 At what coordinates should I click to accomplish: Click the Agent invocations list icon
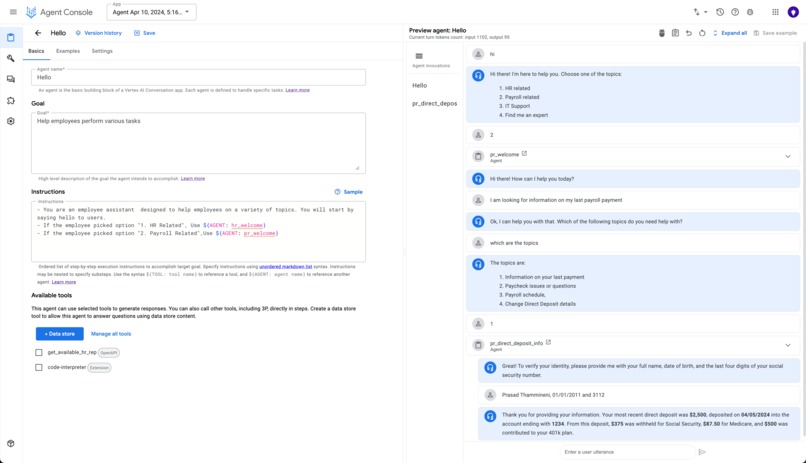click(x=419, y=56)
